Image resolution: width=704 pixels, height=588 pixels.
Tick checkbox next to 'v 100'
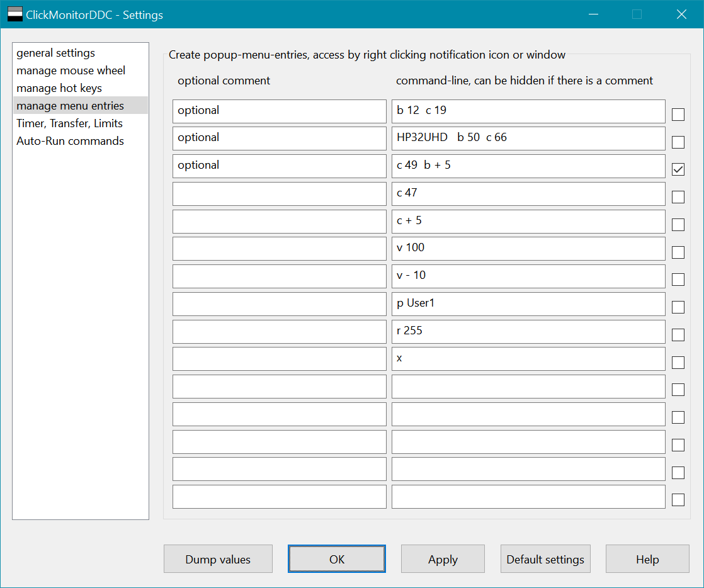click(678, 252)
